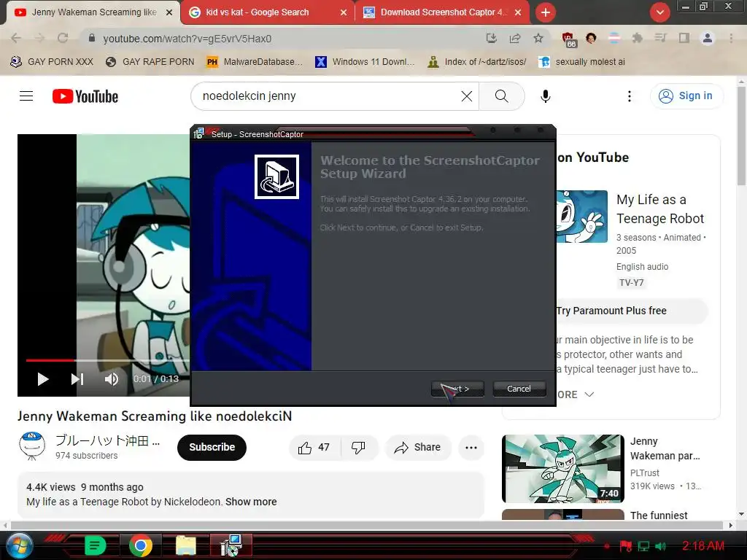
Task: Click the install app icon in address bar
Action: pos(492,38)
